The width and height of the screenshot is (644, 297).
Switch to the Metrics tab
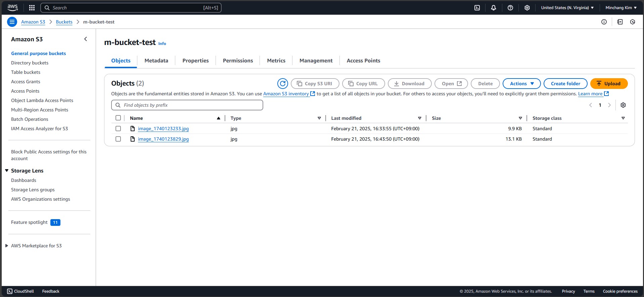[276, 60]
